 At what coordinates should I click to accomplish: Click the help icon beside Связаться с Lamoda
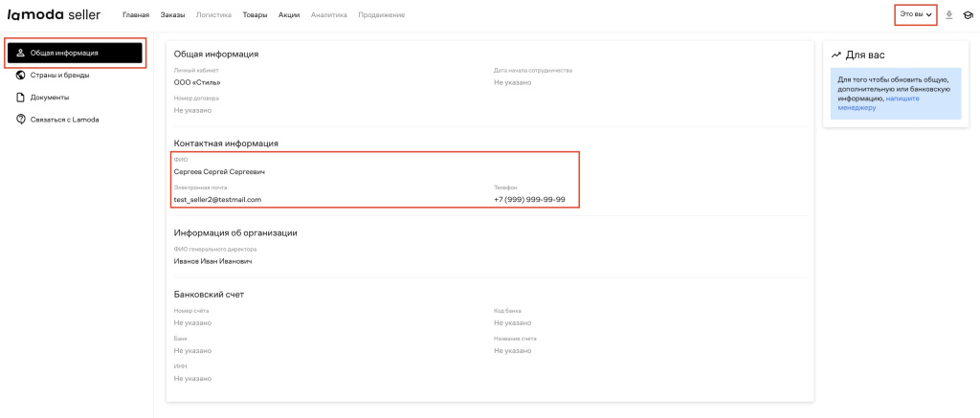pos(20,120)
